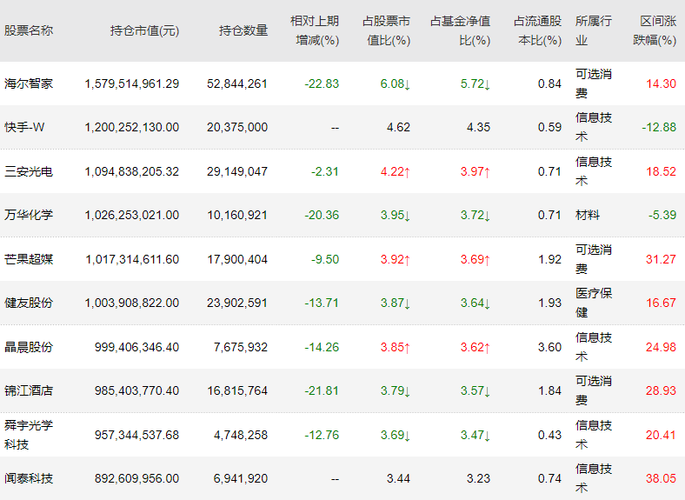The height and width of the screenshot is (500, 685).
Task: Click the 相对上期增减(%) column header
Action: [x=315, y=31]
